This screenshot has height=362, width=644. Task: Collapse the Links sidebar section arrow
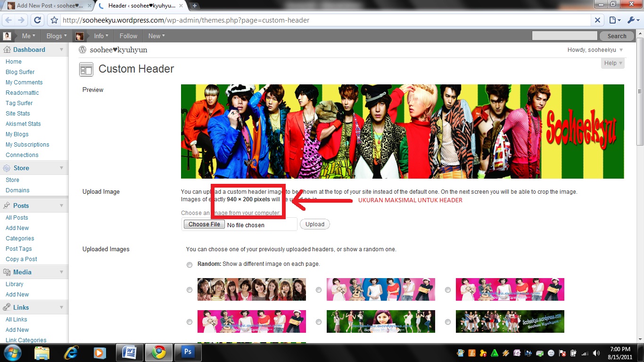pos(61,307)
